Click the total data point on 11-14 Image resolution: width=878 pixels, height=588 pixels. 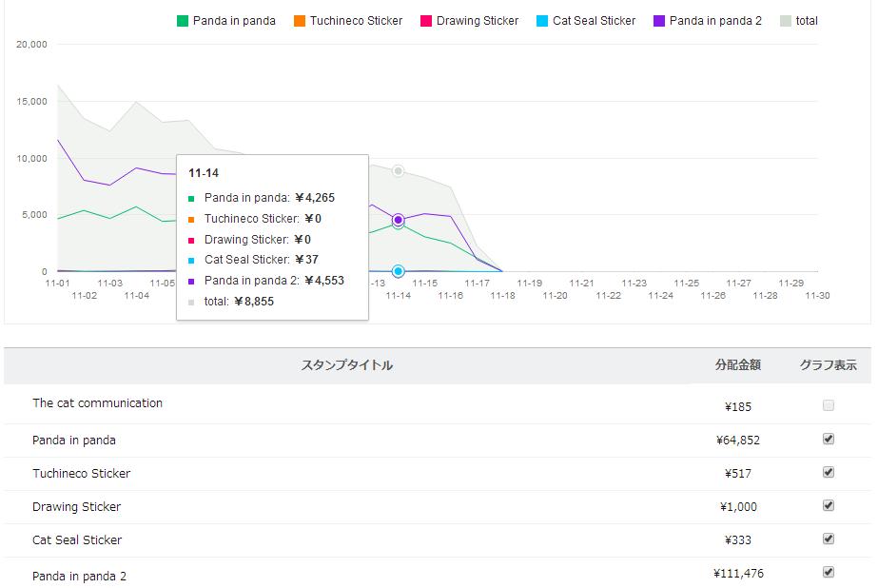pyautogui.click(x=399, y=170)
